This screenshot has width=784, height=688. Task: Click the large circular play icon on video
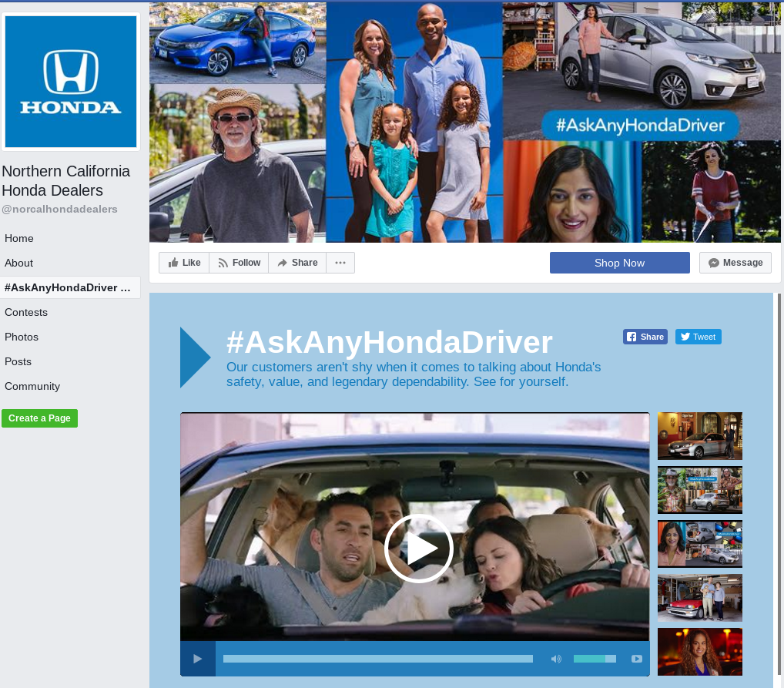pyautogui.click(x=419, y=549)
